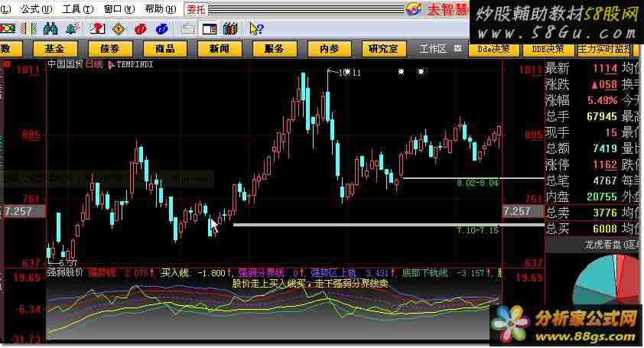
Task: Click the 8.02-8.04 support line label
Action: tap(477, 183)
